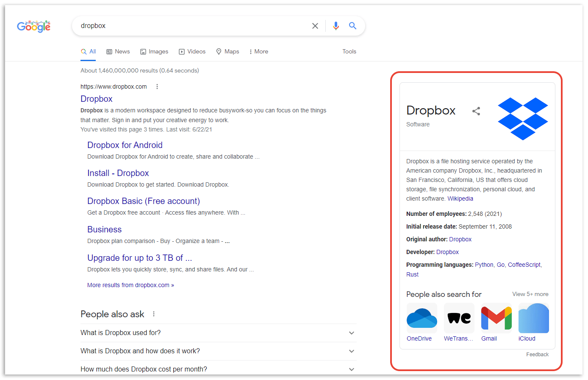This screenshot has width=588, height=380.
Task: Open the WeTransfer related search icon
Action: click(x=459, y=318)
